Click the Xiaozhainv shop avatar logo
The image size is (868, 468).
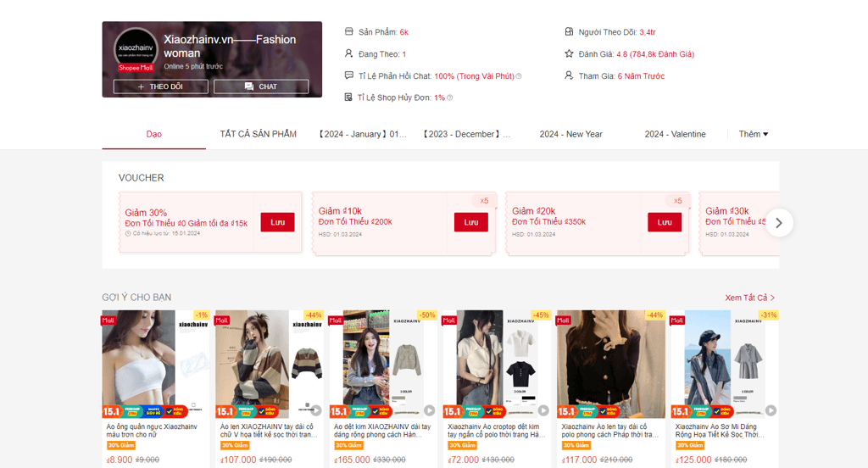point(136,48)
